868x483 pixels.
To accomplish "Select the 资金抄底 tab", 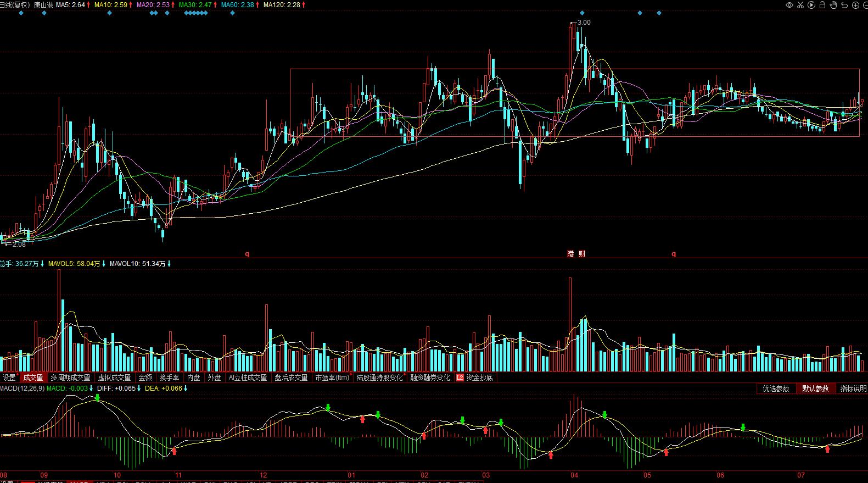I will click(479, 377).
